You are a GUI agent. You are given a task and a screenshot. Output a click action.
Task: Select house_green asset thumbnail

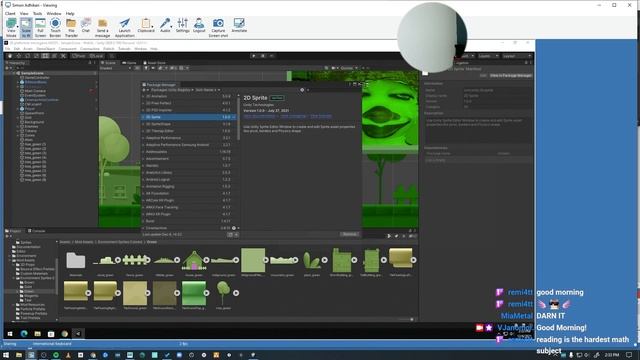(x=194, y=260)
